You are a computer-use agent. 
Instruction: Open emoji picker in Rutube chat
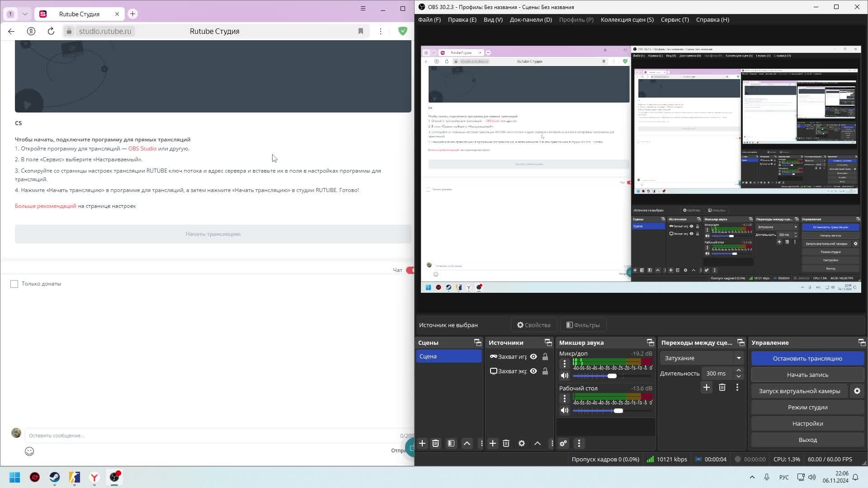pos(29,451)
